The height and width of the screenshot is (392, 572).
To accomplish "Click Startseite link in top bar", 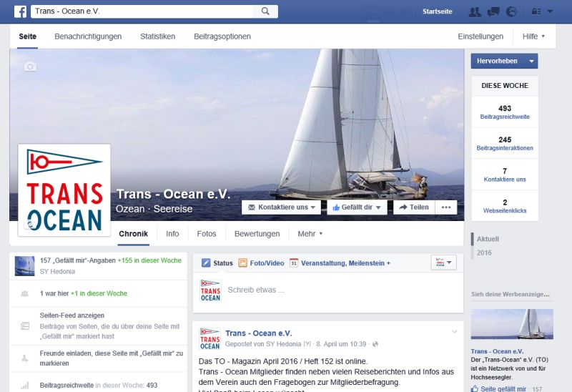I will tap(438, 11).
